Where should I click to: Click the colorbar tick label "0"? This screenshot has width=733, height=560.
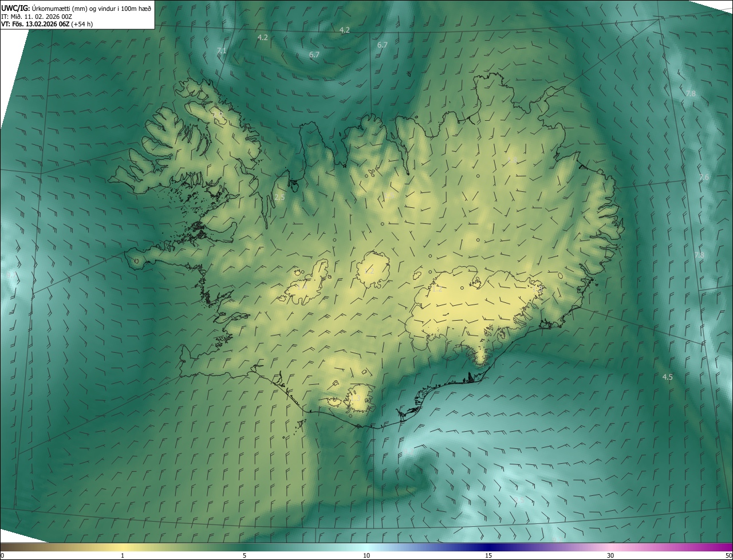[x=2, y=555]
